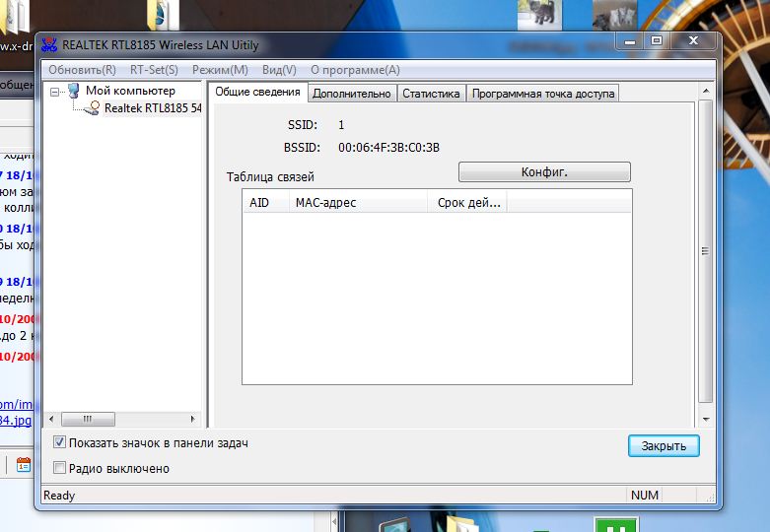Enable Радио выключено checkbox

pos(59,468)
